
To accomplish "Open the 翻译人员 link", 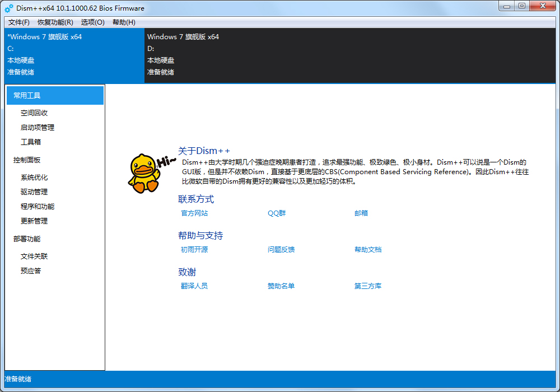I will pos(194,286).
